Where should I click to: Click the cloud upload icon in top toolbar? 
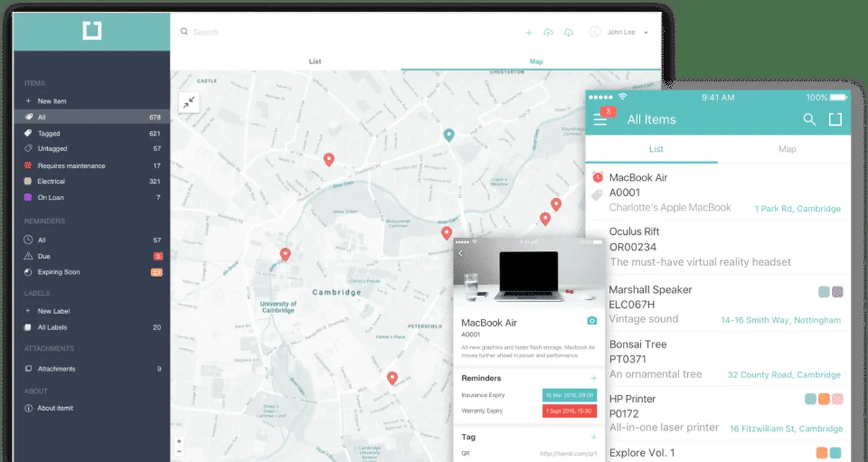pyautogui.click(x=548, y=33)
